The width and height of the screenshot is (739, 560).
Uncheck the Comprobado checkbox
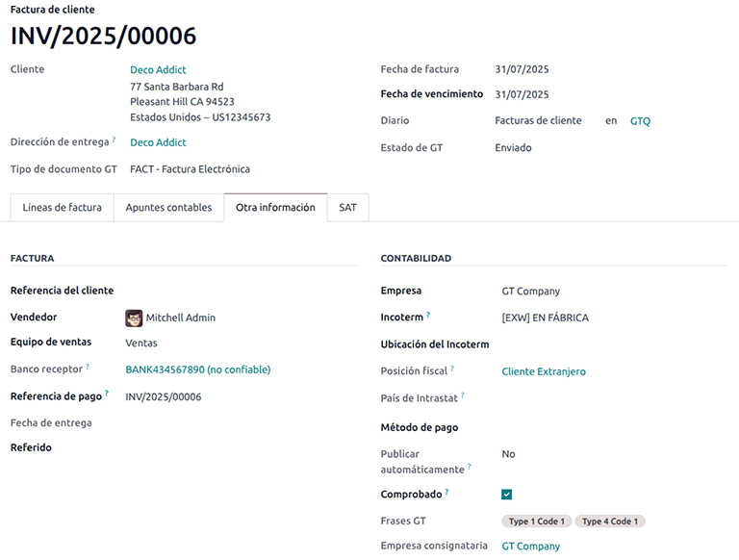pos(507,495)
